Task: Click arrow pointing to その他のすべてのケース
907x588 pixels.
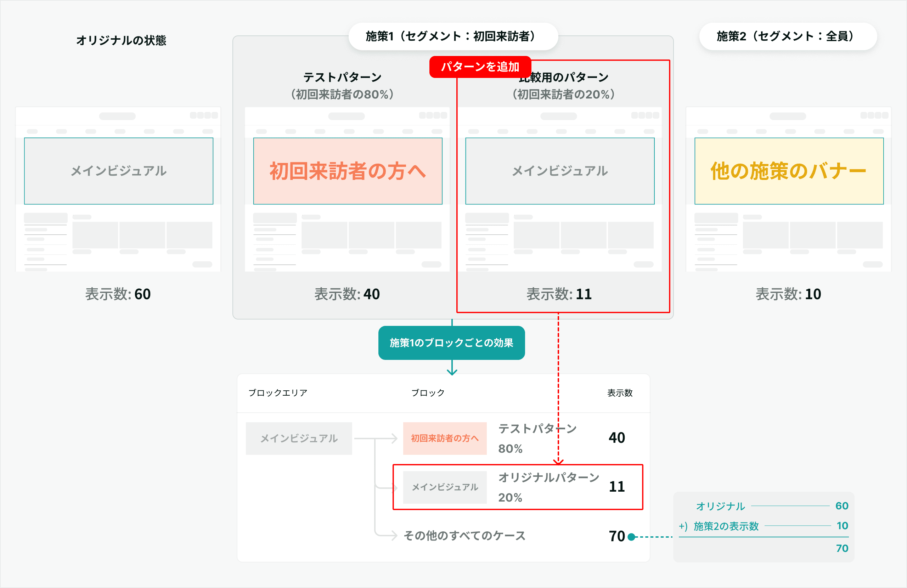Action: click(393, 536)
